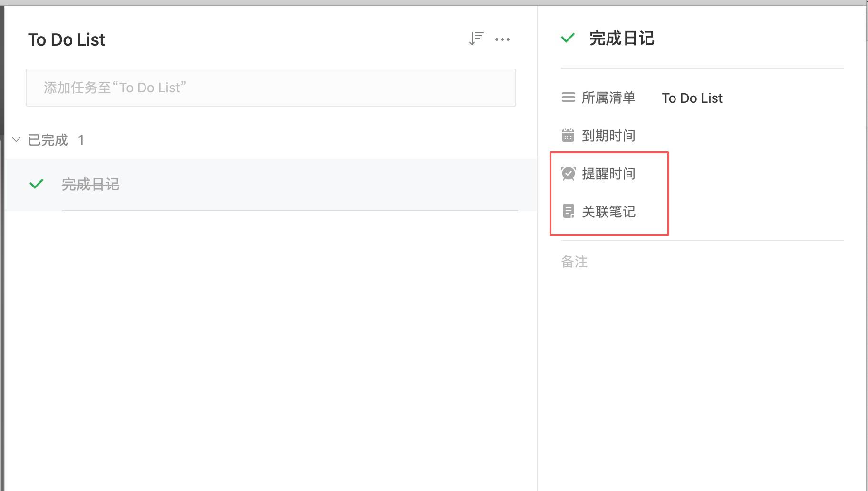This screenshot has height=491, width=868.
Task: Open the sort tasks icon
Action: [x=476, y=39]
